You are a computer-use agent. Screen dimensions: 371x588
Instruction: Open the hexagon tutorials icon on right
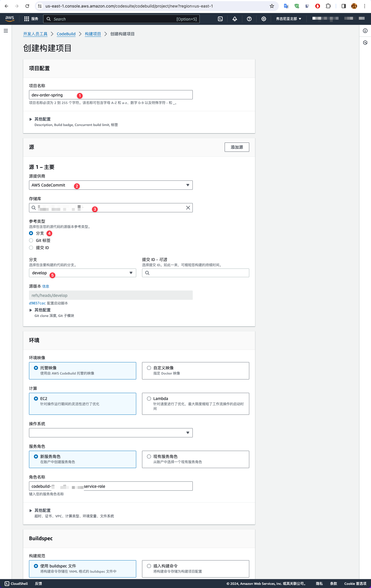tap(365, 43)
